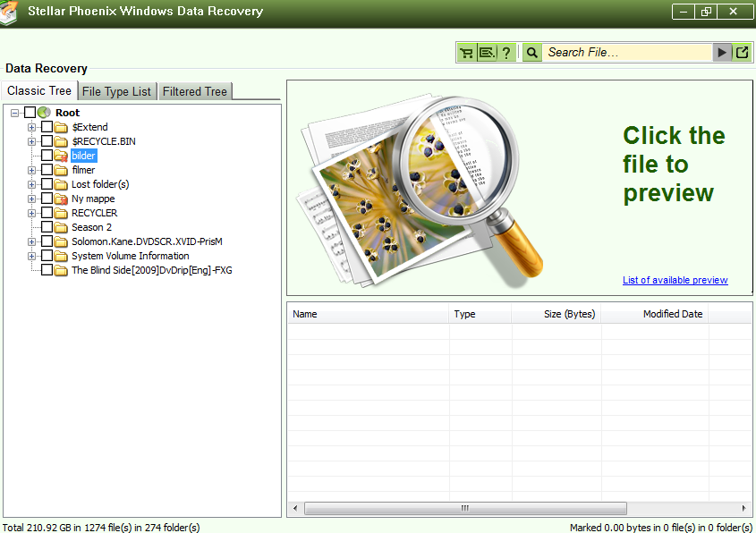Check The Blind Side folder checkbox
This screenshot has height=533, width=756.
point(47,270)
